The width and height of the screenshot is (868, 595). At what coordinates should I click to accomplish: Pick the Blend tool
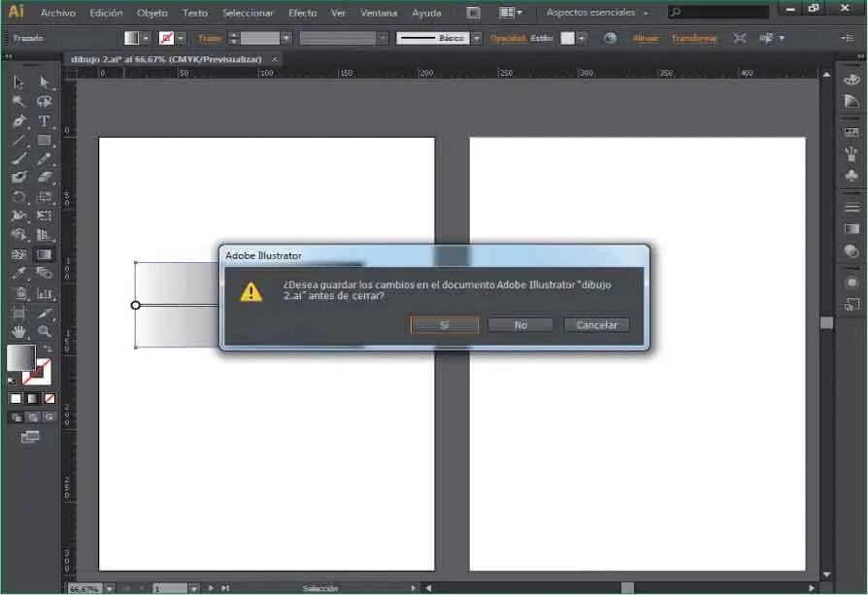(x=45, y=274)
